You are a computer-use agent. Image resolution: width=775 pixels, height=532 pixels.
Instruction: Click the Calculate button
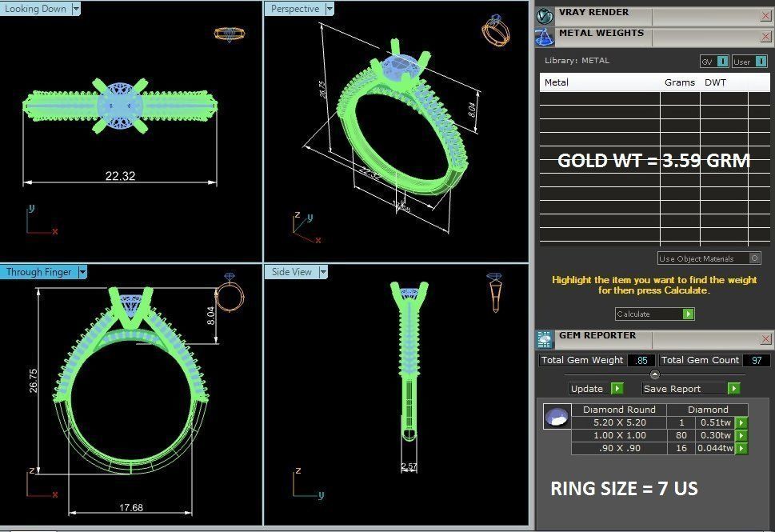(x=654, y=314)
